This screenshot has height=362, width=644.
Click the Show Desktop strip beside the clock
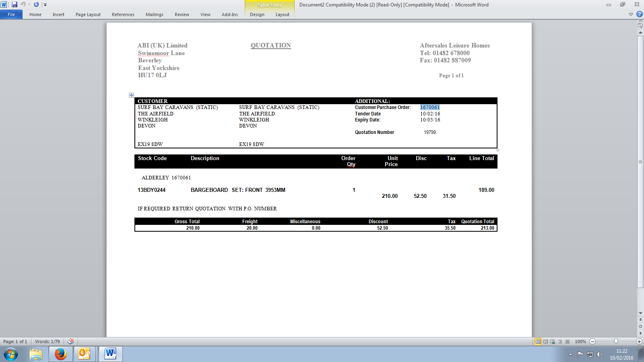pyautogui.click(x=641, y=354)
